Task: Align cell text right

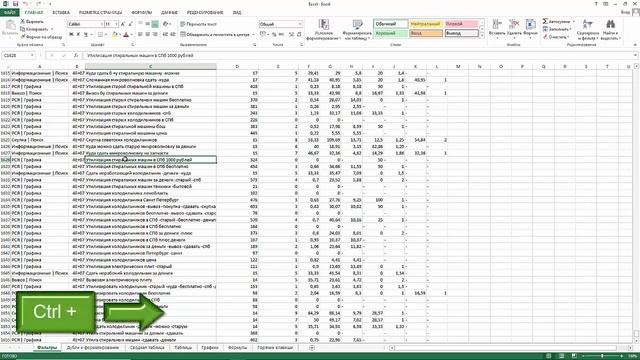Action: (155, 35)
